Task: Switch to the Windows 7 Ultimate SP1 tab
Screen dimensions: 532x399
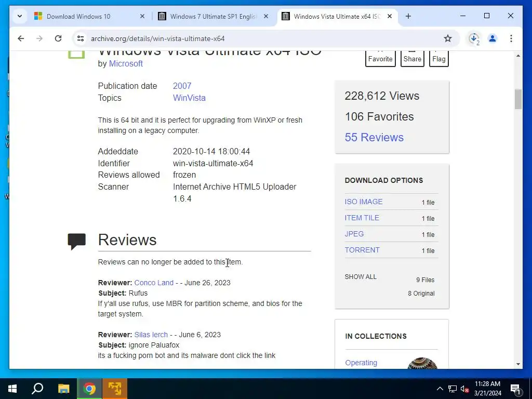Action: coord(214,16)
